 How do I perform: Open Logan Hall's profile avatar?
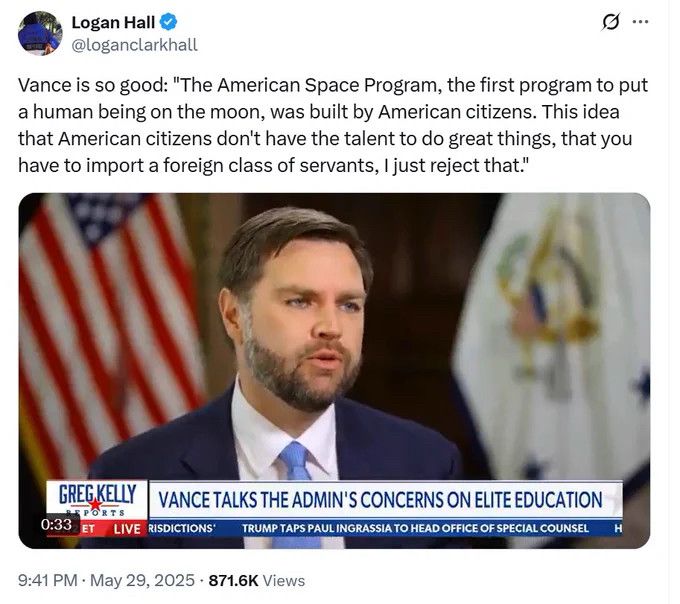pos(40,33)
